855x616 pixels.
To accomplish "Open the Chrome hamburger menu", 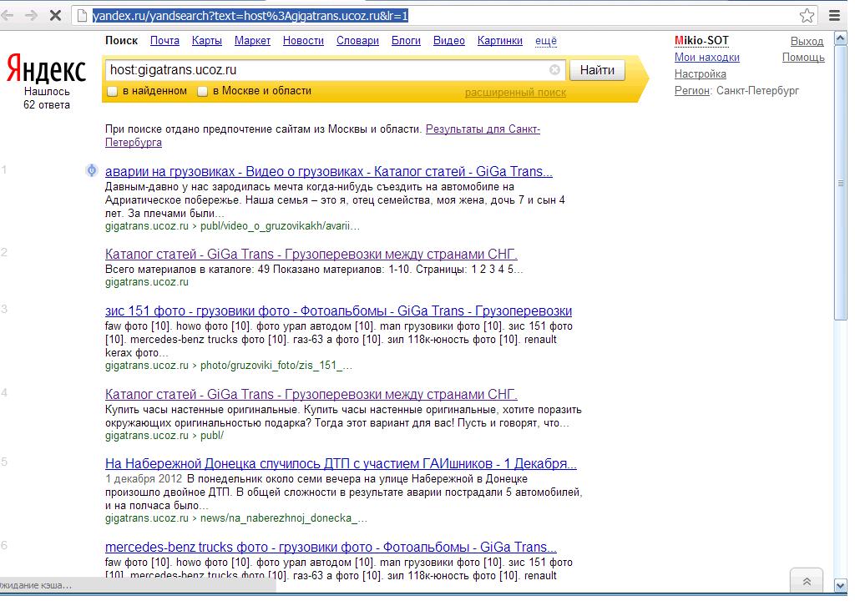I will point(834,15).
